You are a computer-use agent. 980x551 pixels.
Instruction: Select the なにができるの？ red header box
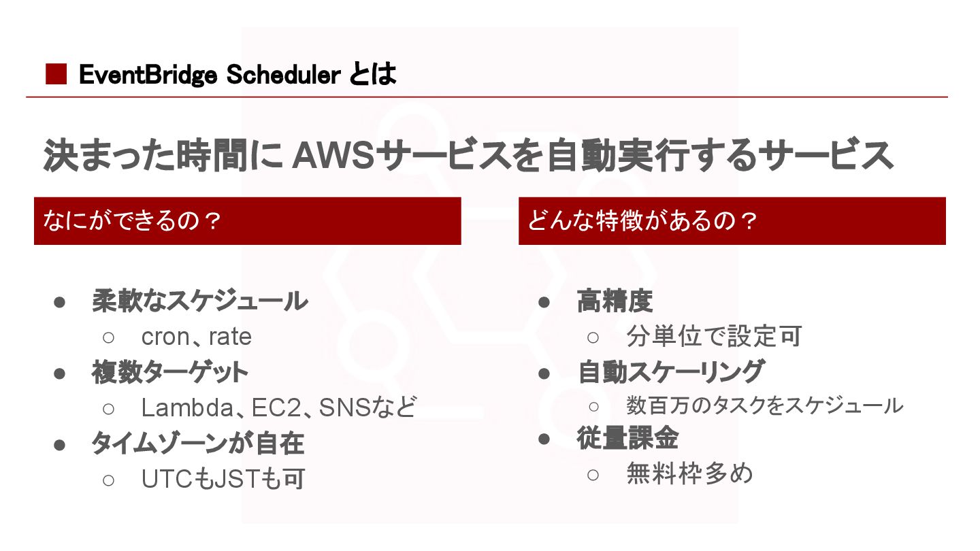click(248, 221)
